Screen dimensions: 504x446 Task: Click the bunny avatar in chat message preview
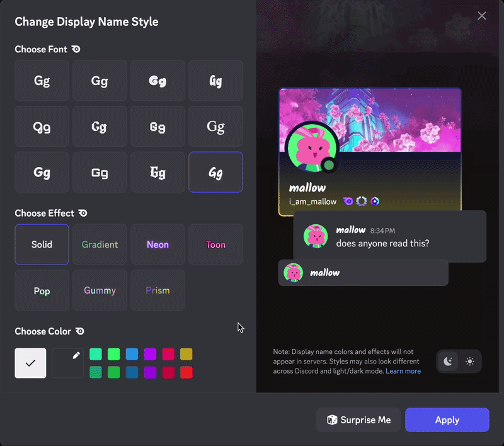pos(316,236)
